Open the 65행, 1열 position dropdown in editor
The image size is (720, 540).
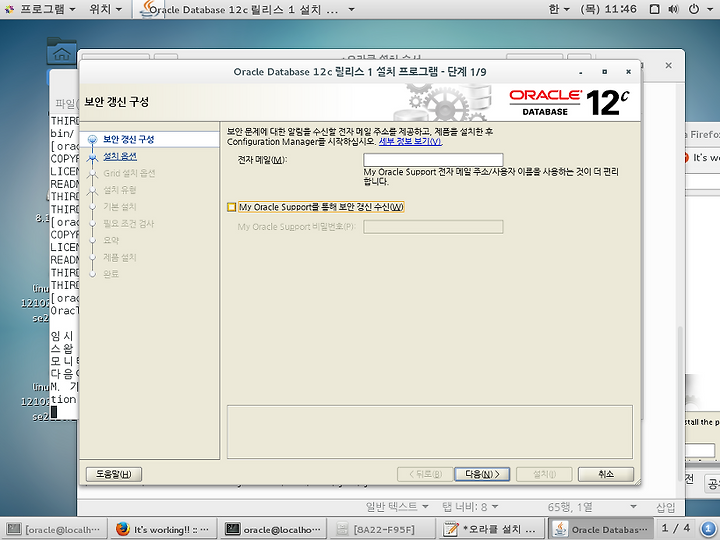click(x=591, y=507)
